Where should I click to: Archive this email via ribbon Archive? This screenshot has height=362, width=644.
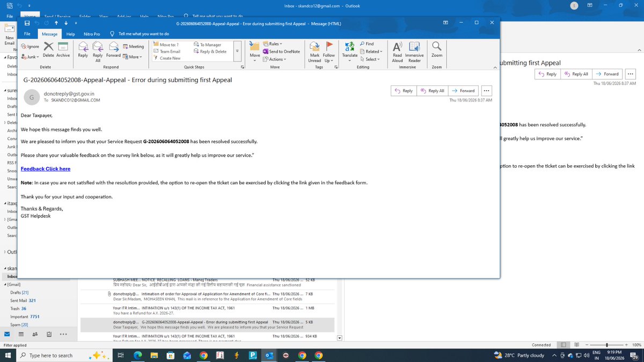coord(63,50)
